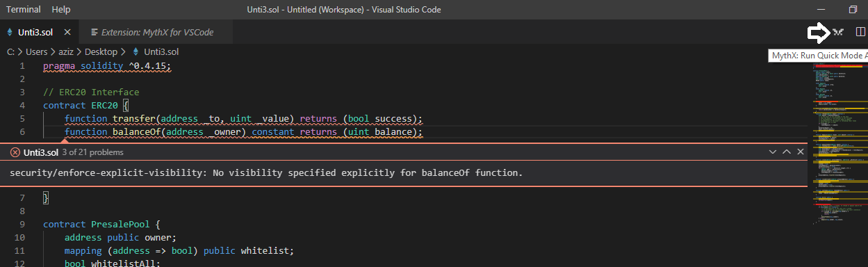This screenshot has width=868, height=267.
Task: Click 'contract ERC20 {' line
Action: click(x=86, y=106)
